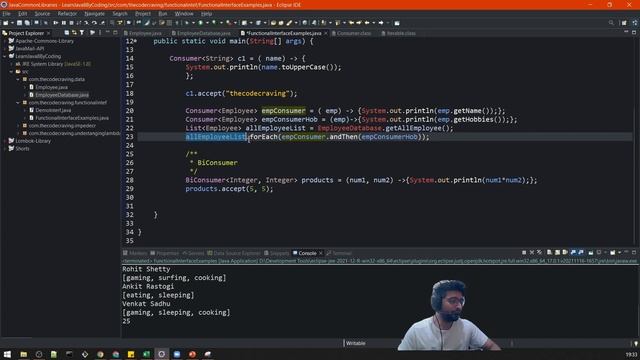Click the New Java Class toolbar icon
The width and height of the screenshot is (640, 360).
tap(258, 23)
